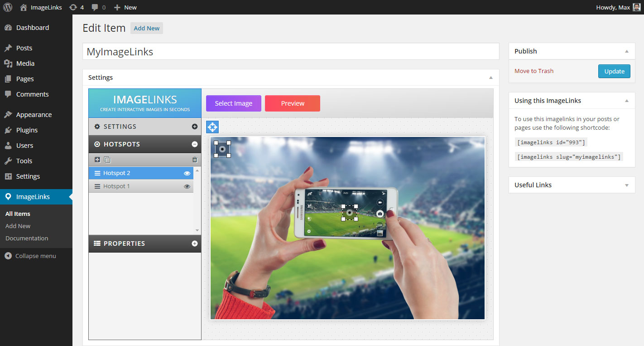Image resolution: width=644 pixels, height=346 pixels.
Task: Hide Hotspot 2 with its eye toggle
Action: pos(187,173)
